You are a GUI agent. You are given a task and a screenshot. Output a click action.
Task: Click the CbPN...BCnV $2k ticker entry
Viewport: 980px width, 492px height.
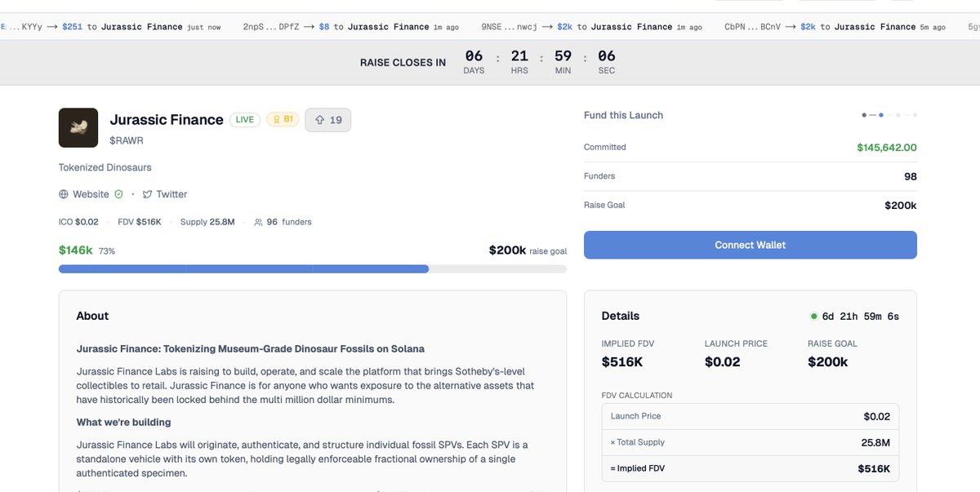point(835,27)
